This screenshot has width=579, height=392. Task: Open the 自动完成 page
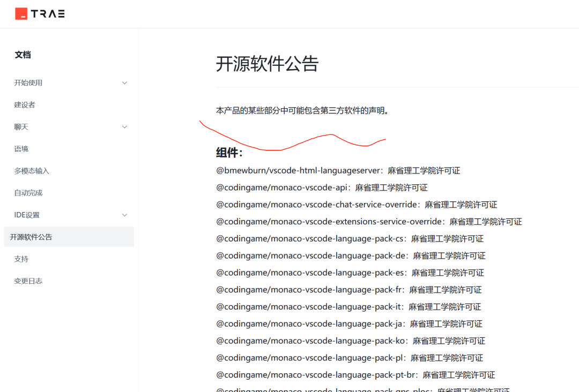(28, 193)
